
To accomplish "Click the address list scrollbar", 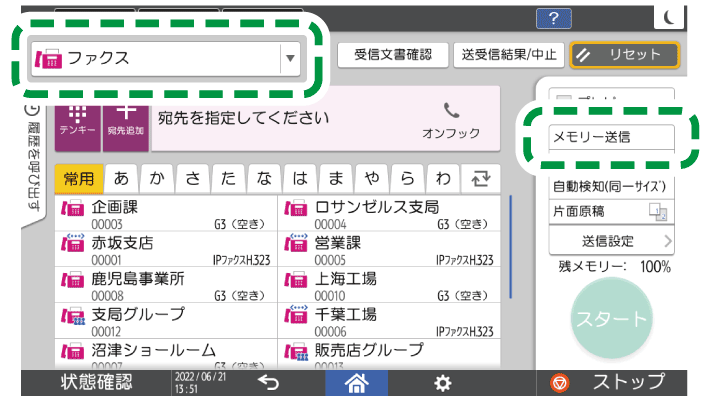I will 511,247.
